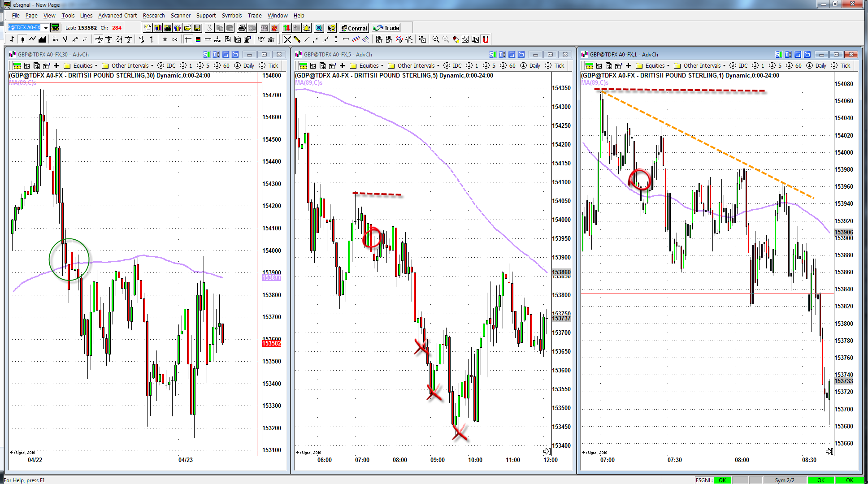Screen dimensions: 868x484
Task: Select the regression channel lines tool
Action: [356, 39]
